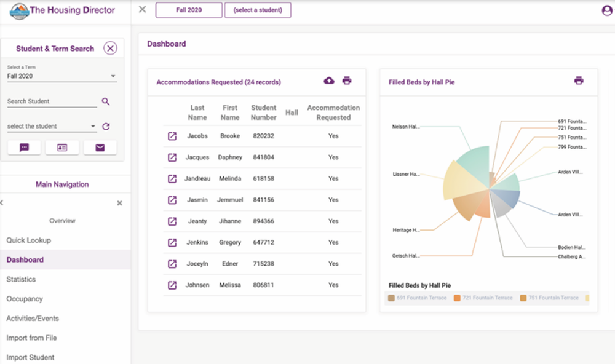
Task: Go to Quick Lookup
Action: tap(29, 240)
